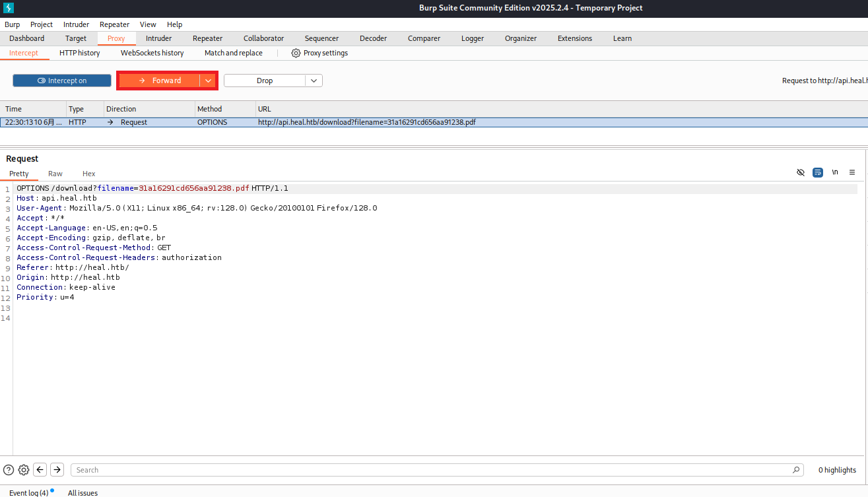The image size is (868, 497).
Task: Go to previous search match arrow
Action: (x=40, y=470)
